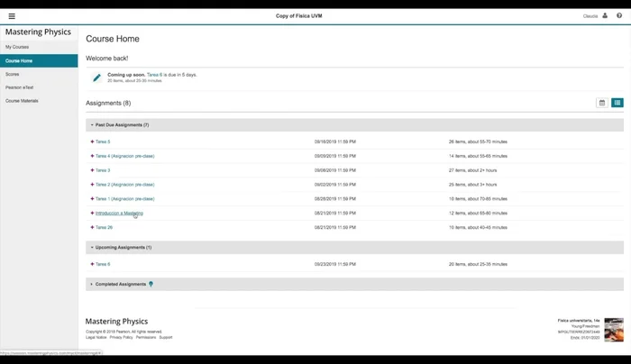631x364 pixels.
Task: Click the lightbulb icon beside Completed Assignments
Action: [x=151, y=284]
